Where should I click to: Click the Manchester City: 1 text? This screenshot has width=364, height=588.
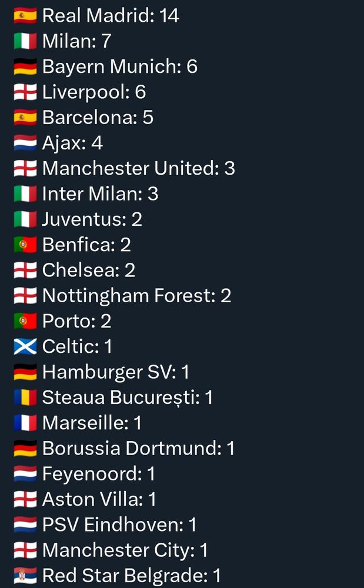click(x=125, y=550)
